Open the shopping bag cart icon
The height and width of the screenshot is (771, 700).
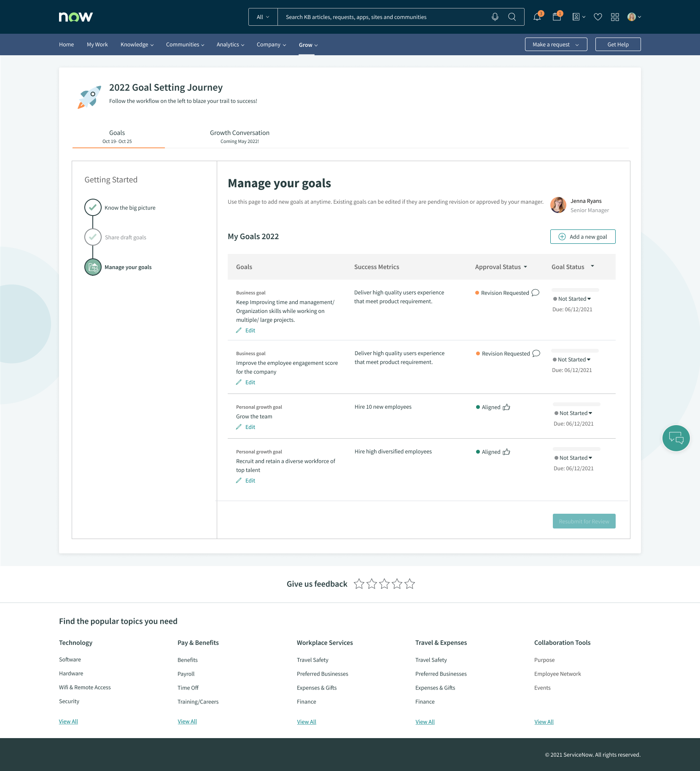[x=557, y=17]
